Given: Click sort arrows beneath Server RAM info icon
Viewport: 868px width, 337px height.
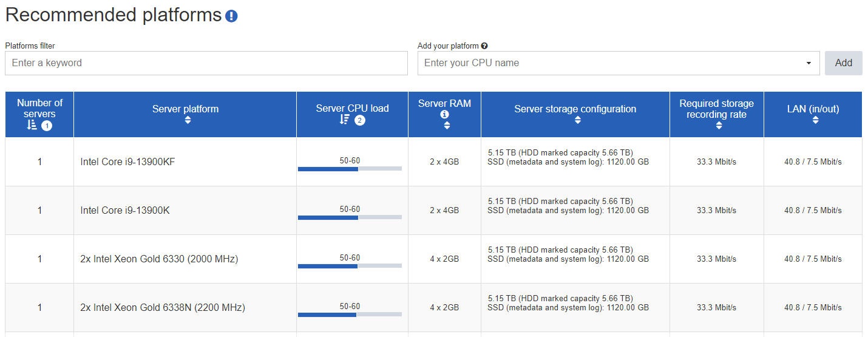Looking at the screenshot, I should (447, 126).
